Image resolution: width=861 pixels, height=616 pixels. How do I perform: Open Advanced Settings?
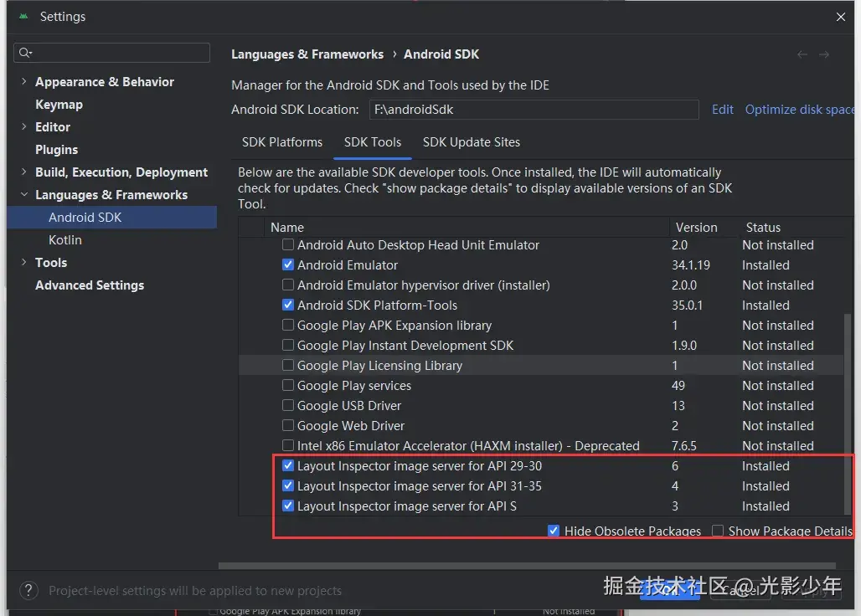pos(90,285)
